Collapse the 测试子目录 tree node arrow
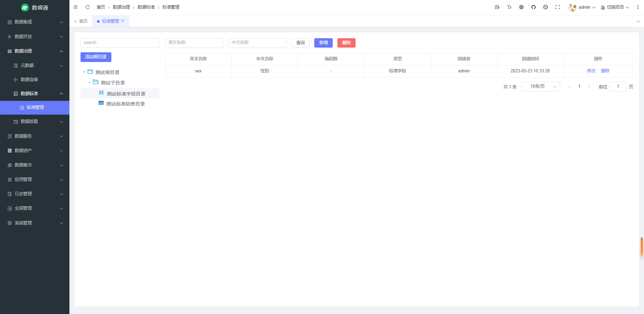Image resolution: width=644 pixels, height=314 pixels. point(90,83)
